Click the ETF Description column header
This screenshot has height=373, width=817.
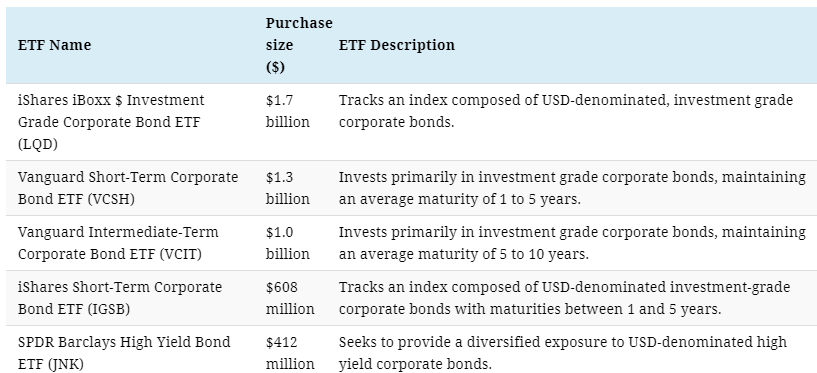point(397,45)
